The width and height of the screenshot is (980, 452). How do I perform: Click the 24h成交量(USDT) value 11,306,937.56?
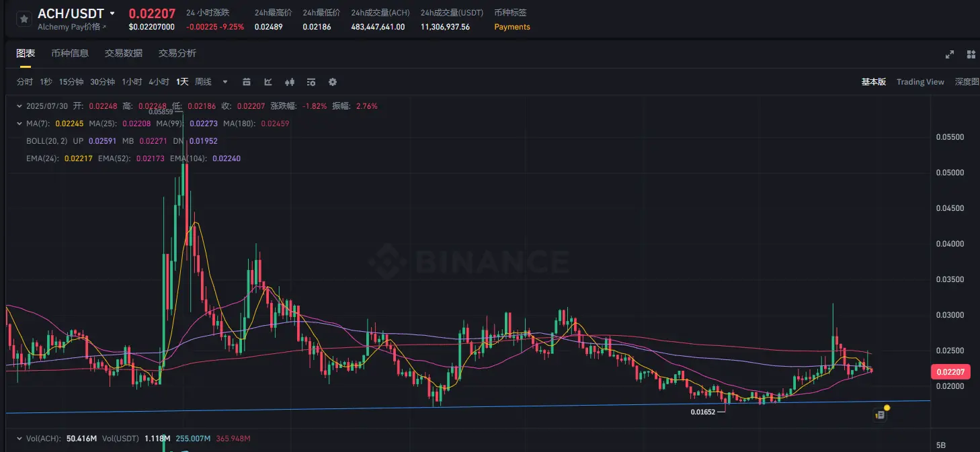tap(445, 27)
